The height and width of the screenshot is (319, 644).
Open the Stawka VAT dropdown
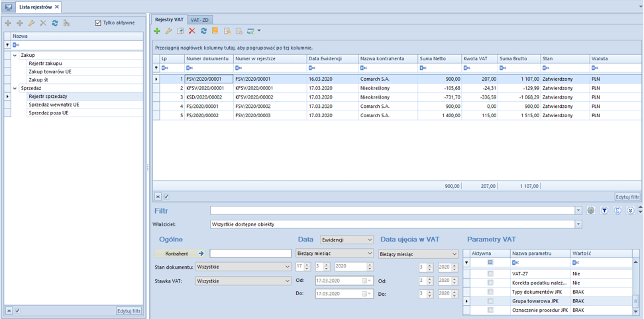(x=287, y=281)
